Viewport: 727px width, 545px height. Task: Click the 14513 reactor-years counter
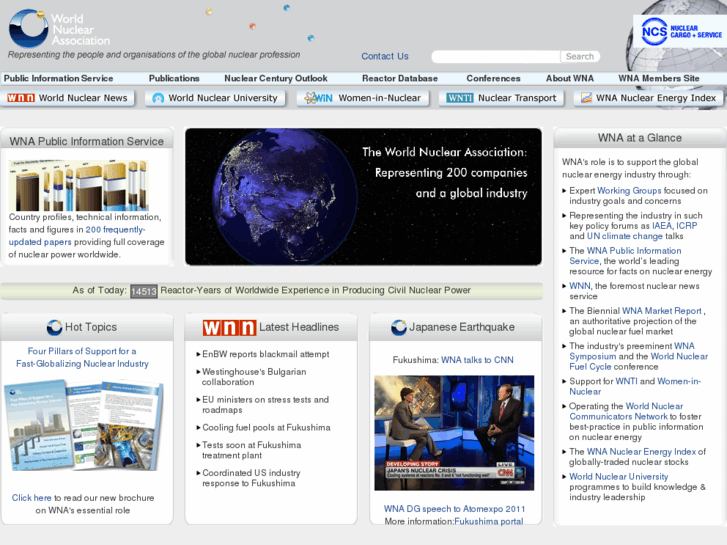point(144,291)
